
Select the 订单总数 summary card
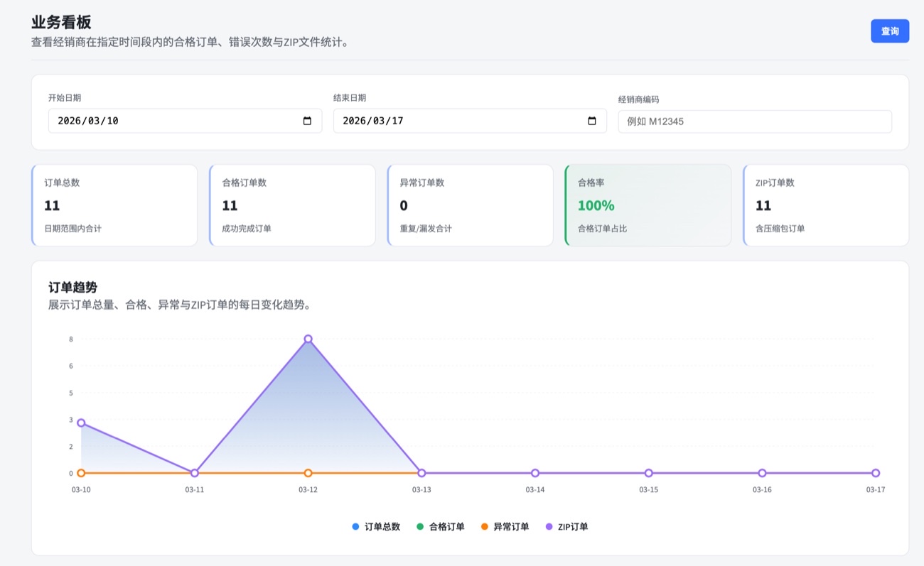coord(114,205)
